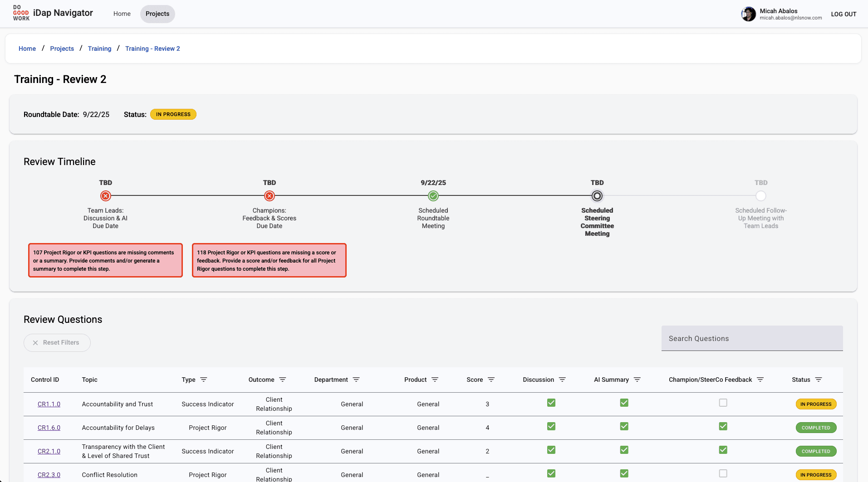Switch to the Home navigation tab
This screenshot has width=868, height=482.
[x=122, y=14]
